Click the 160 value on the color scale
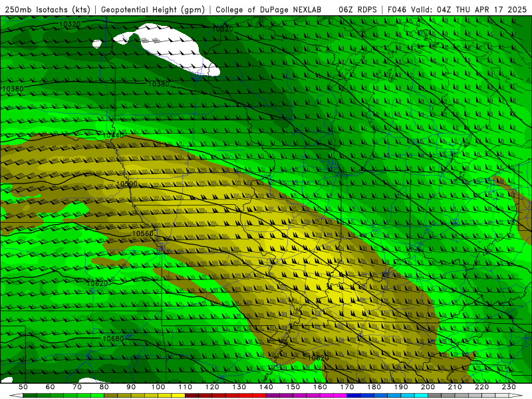 [320, 387]
